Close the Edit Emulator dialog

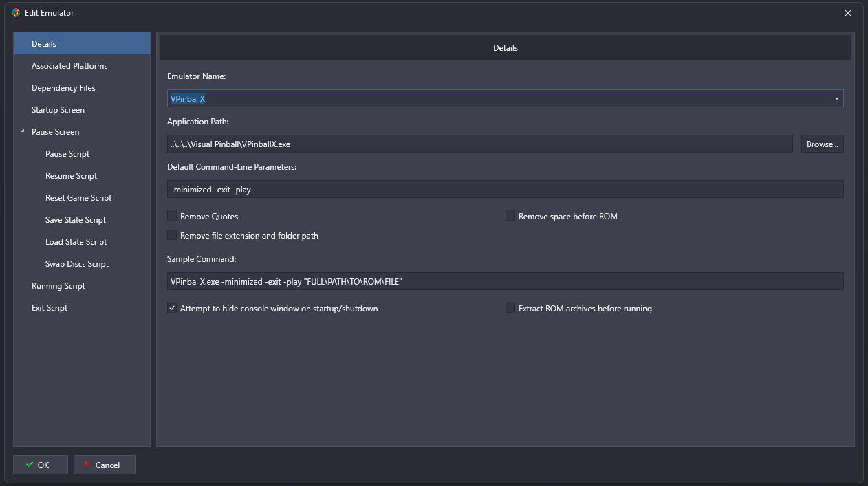pyautogui.click(x=848, y=12)
